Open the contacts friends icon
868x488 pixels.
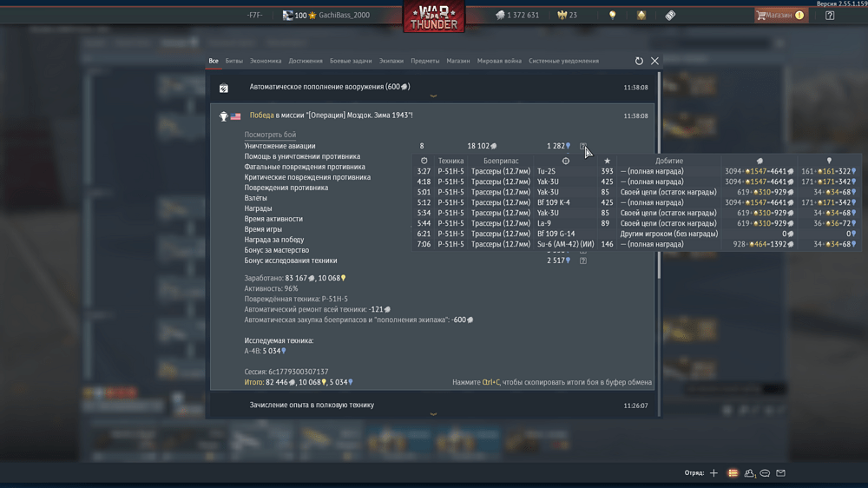(750, 473)
